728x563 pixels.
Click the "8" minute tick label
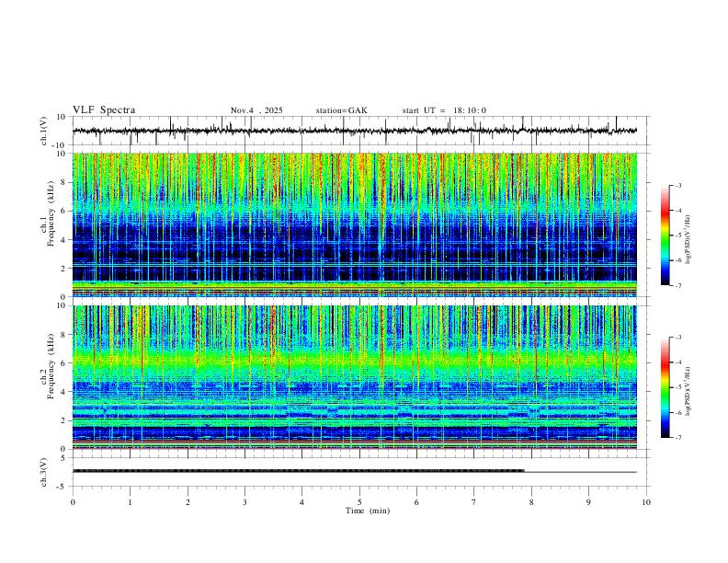tap(531, 502)
